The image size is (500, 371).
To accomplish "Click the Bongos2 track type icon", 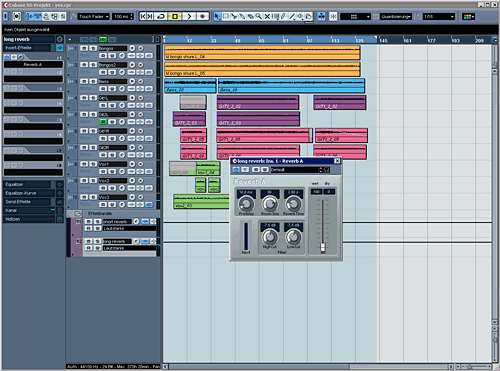I will click(70, 64).
